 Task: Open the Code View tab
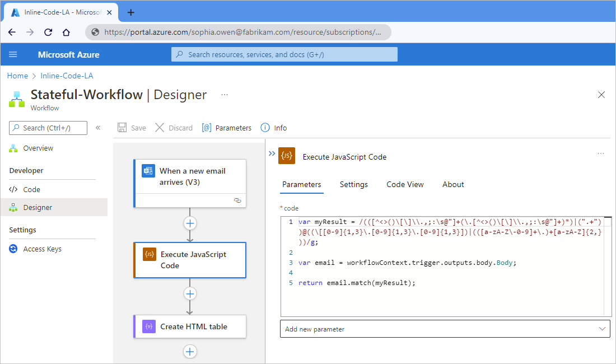coord(405,184)
